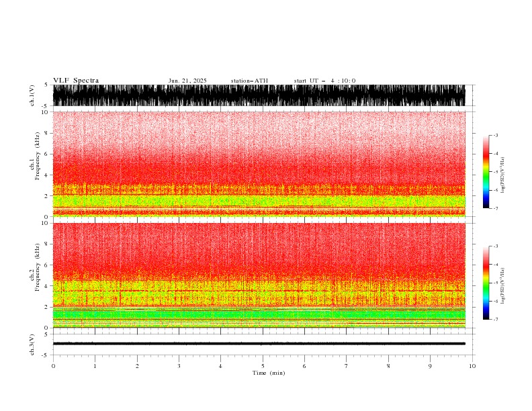Click the time axis tick label '7'
Screen dimensions: 532x411
pos(347,366)
